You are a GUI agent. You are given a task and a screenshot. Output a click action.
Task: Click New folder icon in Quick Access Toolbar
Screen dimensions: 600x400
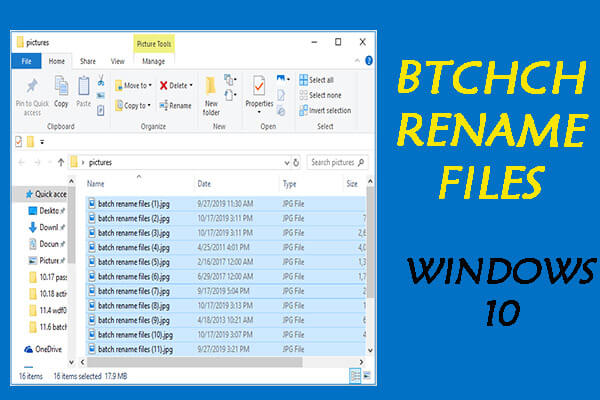(31, 142)
